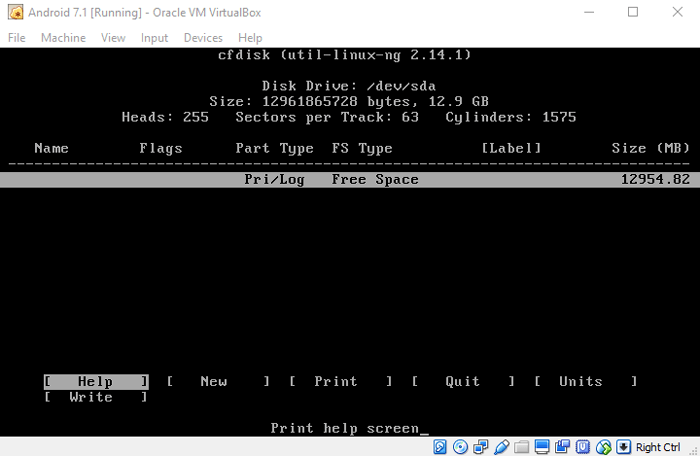Click the VirtualBox window title icon
The image size is (700, 456).
(x=16, y=12)
